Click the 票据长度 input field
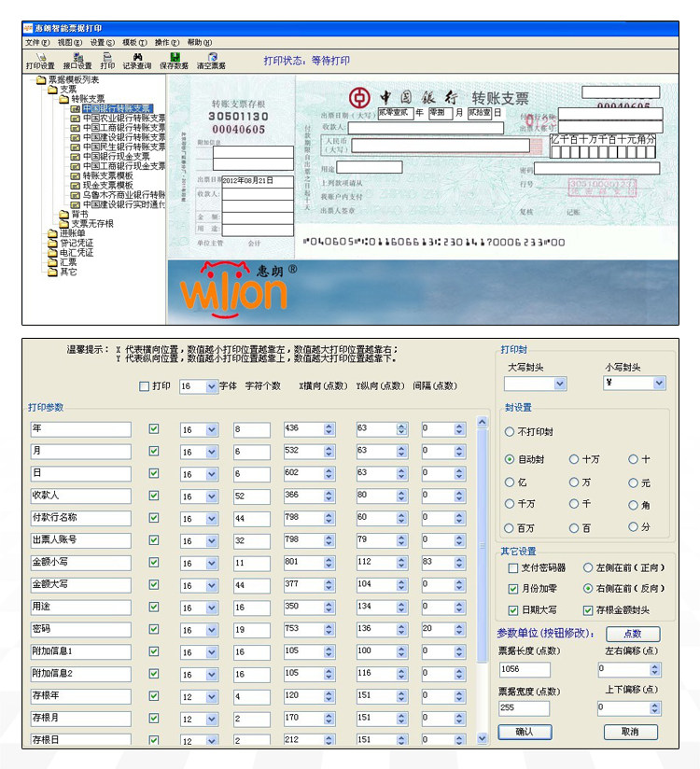Image resolution: width=700 pixels, height=769 pixels. 525,669
